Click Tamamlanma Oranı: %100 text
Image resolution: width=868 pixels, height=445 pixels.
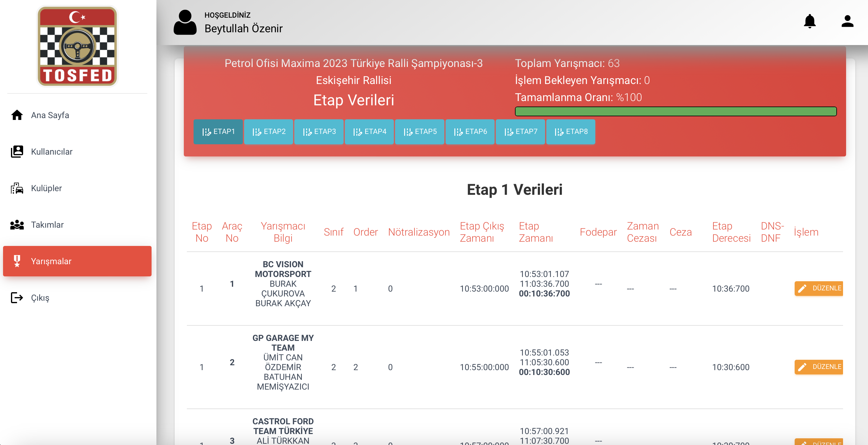pos(578,97)
